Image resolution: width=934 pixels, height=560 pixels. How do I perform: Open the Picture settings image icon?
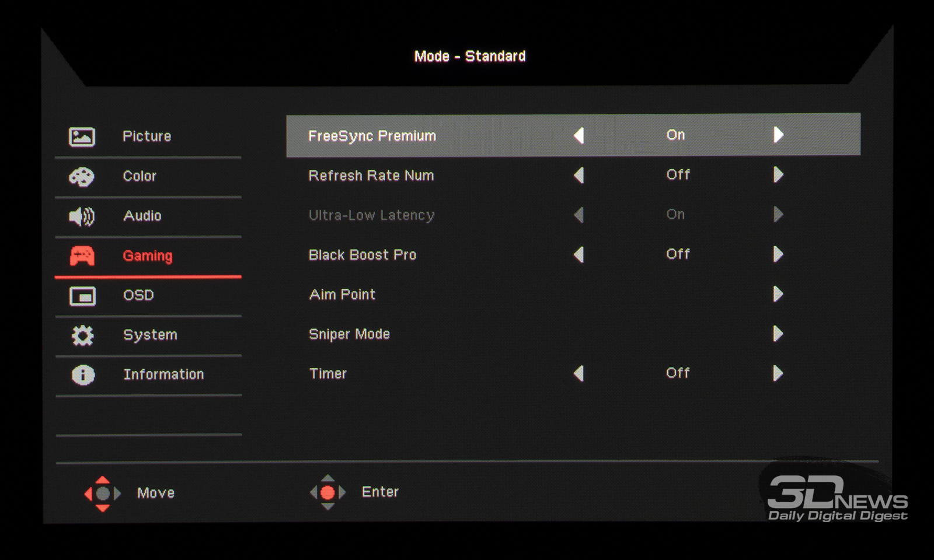click(x=82, y=137)
